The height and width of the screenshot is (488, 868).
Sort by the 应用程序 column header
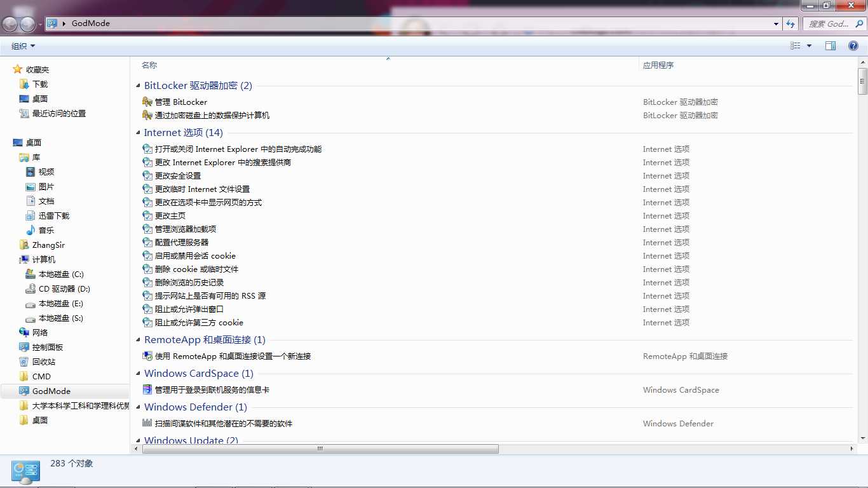658,65
